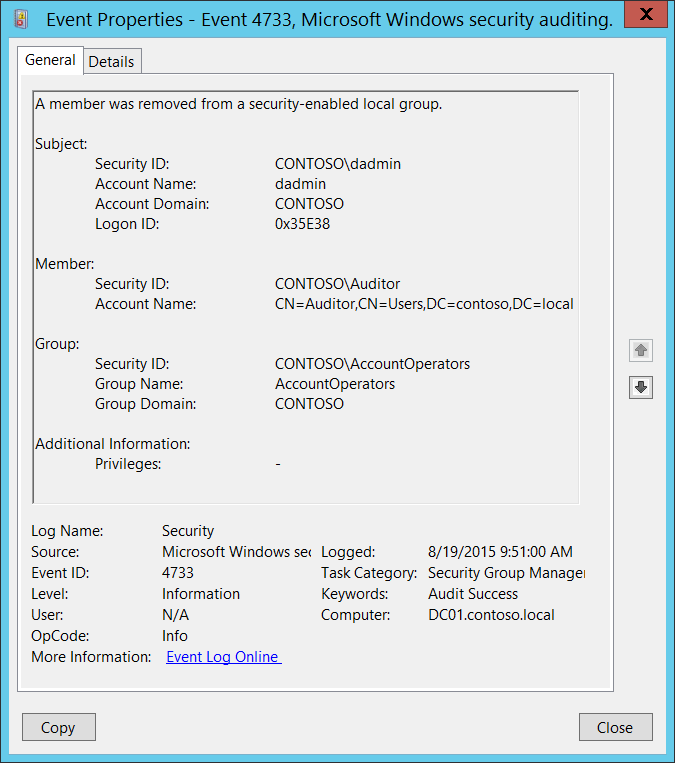Click the Privileges label
The image size is (675, 763).
[128, 464]
